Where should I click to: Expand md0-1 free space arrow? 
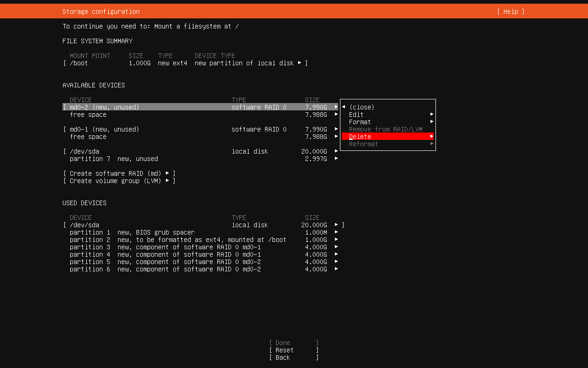pos(336,137)
